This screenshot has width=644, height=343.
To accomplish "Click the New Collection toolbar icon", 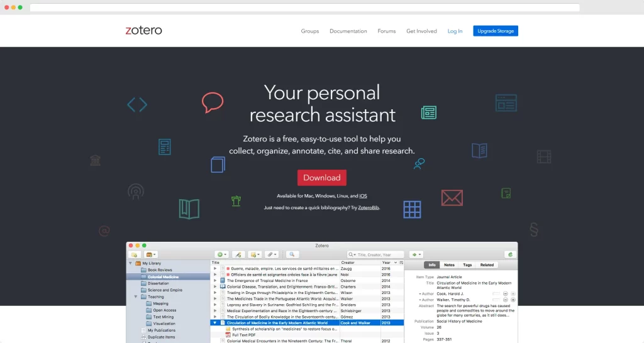I will pos(135,255).
